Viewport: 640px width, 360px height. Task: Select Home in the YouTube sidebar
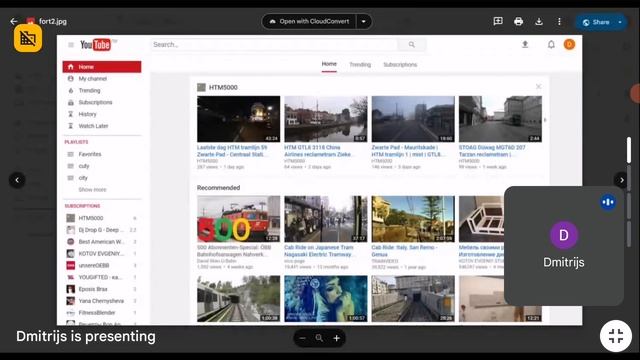(102, 67)
